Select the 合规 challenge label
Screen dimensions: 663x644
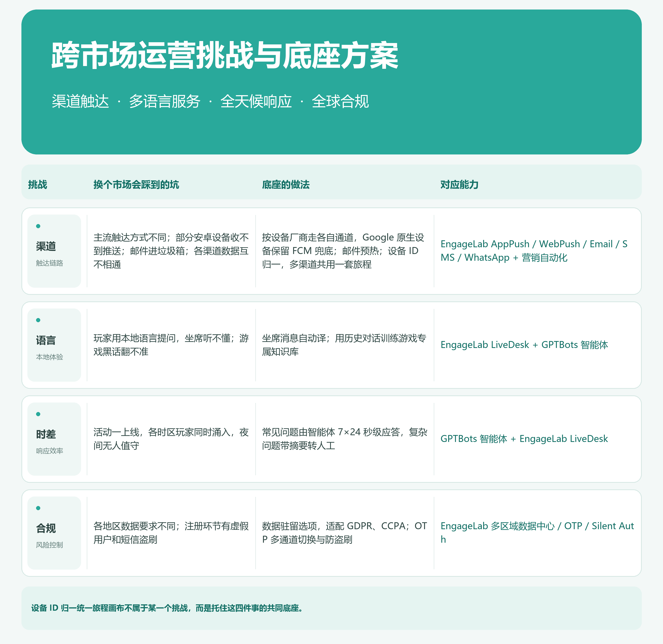click(x=46, y=528)
